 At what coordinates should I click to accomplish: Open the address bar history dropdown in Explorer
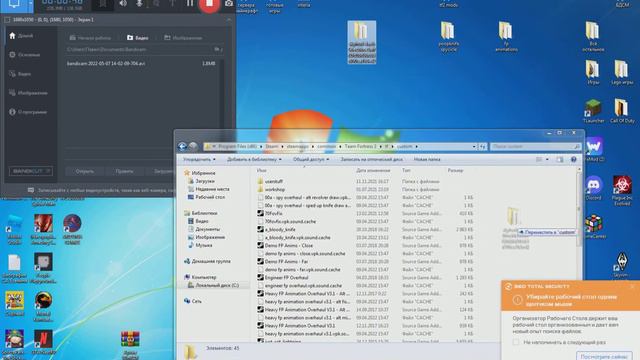pos(474,146)
